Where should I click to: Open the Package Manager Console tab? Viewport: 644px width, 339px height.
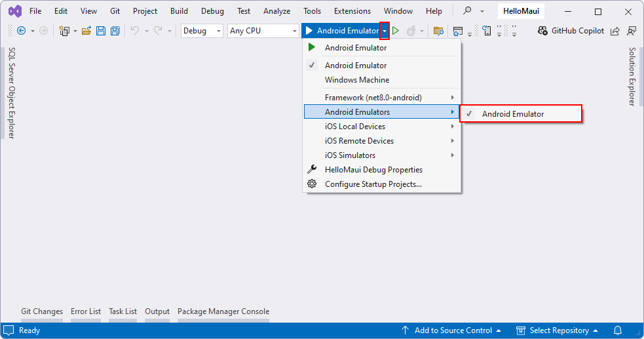[223, 311]
